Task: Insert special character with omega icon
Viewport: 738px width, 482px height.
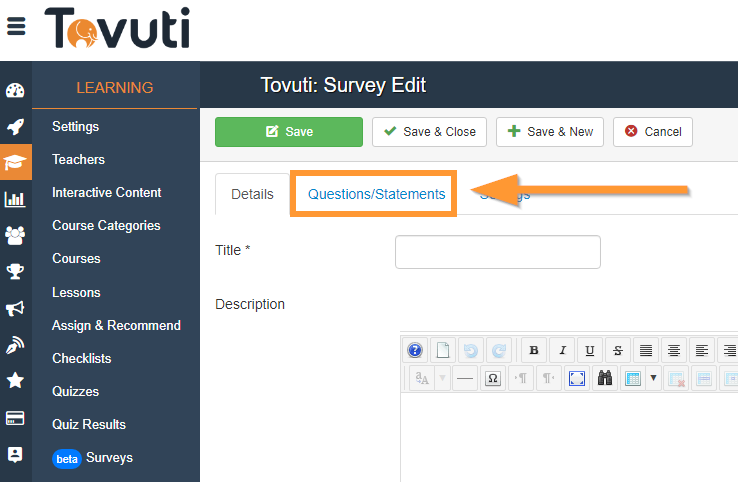Action: pyautogui.click(x=492, y=379)
